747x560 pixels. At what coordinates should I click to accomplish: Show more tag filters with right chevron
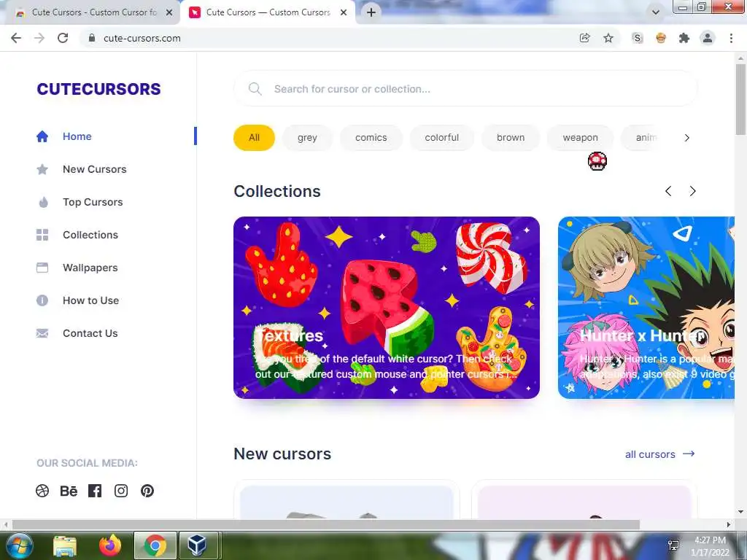[x=686, y=138]
